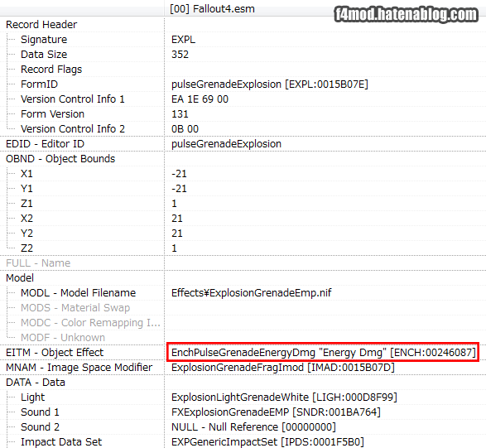Select the Form Version row label
This screenshot has height=448, width=486.
coord(52,113)
